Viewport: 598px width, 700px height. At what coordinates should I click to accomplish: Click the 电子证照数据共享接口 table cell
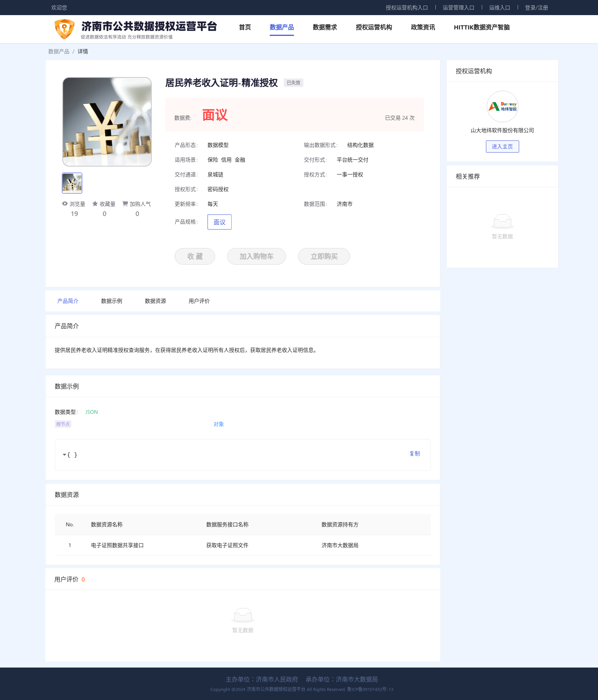coord(117,545)
